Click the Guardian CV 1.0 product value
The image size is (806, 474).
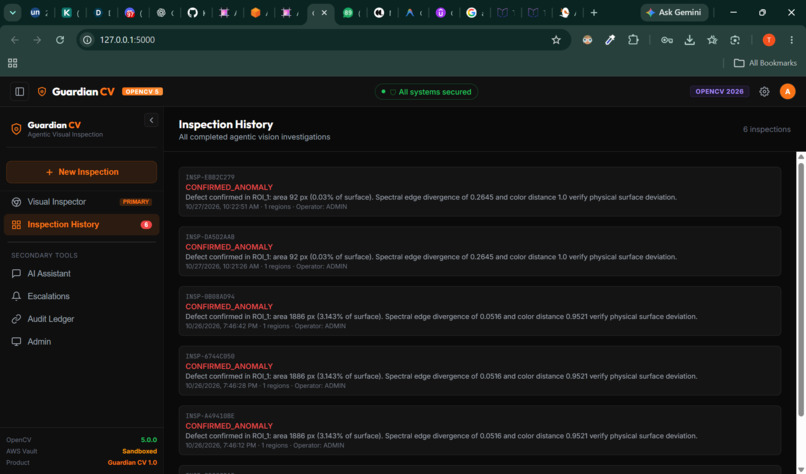(132, 463)
